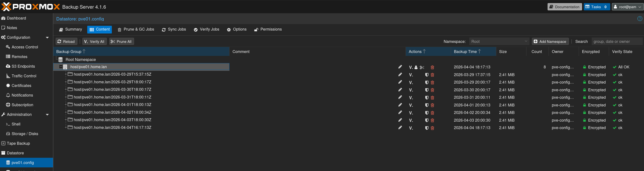
Task: Toggle protection shield on snapshot 2026-04-04T16:17:13Z
Action: pos(427,128)
